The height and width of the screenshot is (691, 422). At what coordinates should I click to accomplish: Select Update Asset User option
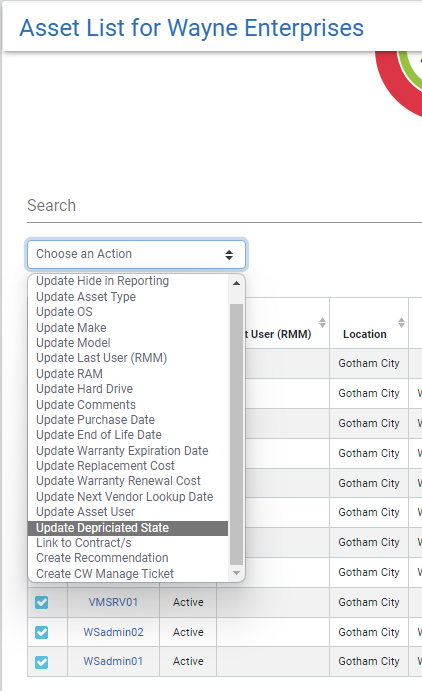pos(128,512)
